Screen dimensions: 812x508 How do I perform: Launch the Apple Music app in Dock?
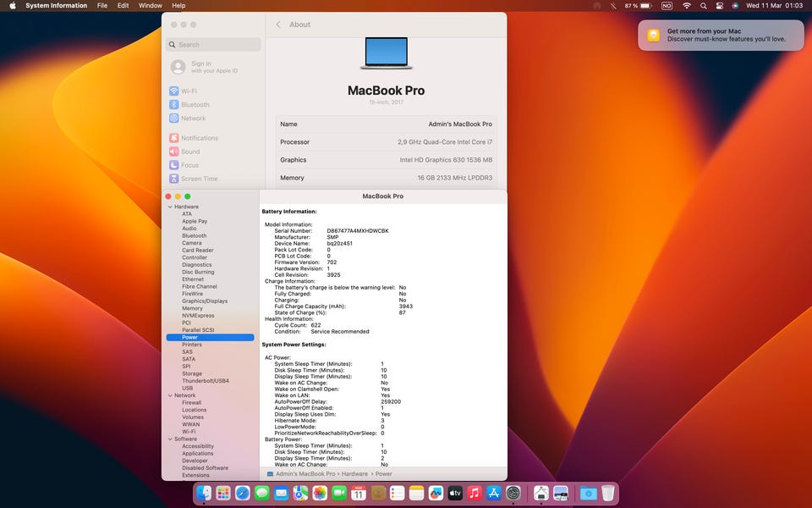[475, 493]
